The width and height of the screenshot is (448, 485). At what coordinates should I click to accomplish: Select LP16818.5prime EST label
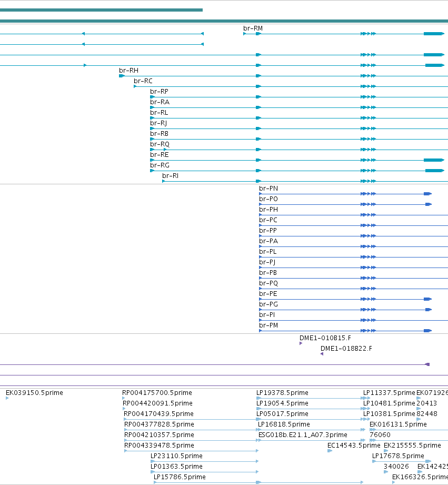click(x=284, y=424)
